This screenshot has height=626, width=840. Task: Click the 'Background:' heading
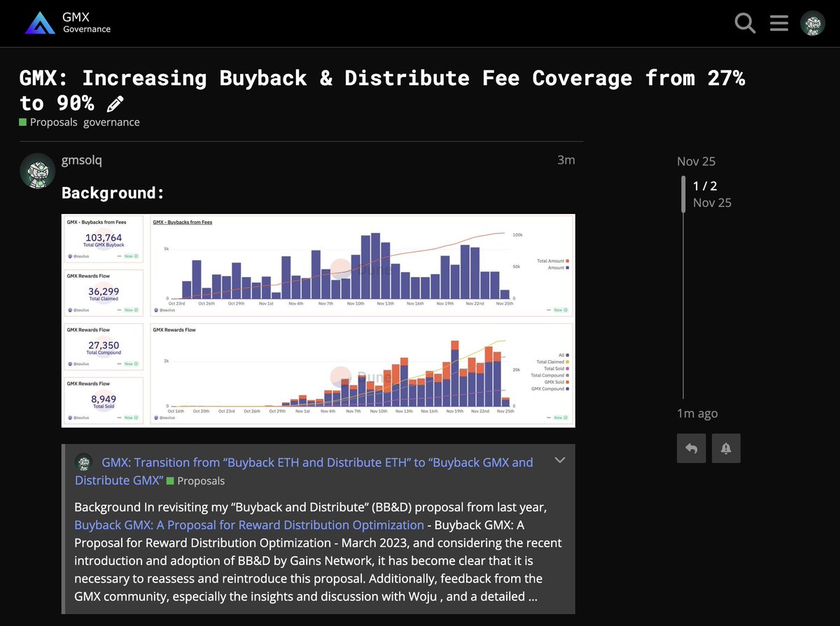click(113, 193)
